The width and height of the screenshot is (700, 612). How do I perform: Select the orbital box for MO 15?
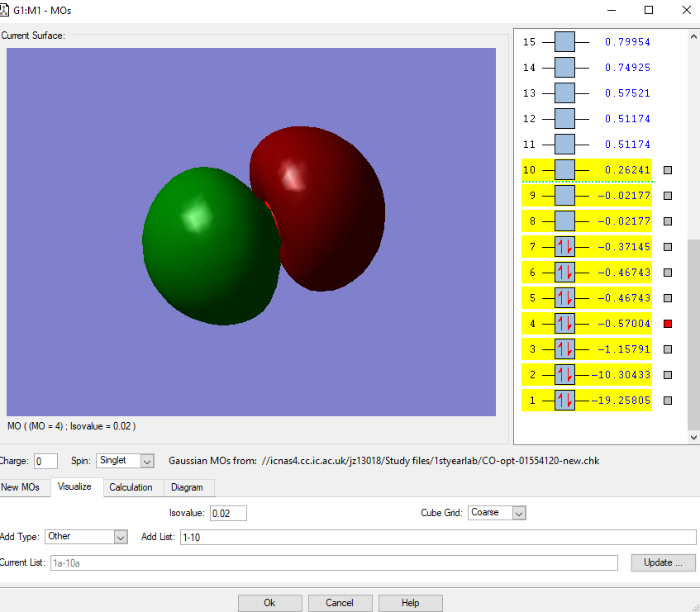[564, 42]
